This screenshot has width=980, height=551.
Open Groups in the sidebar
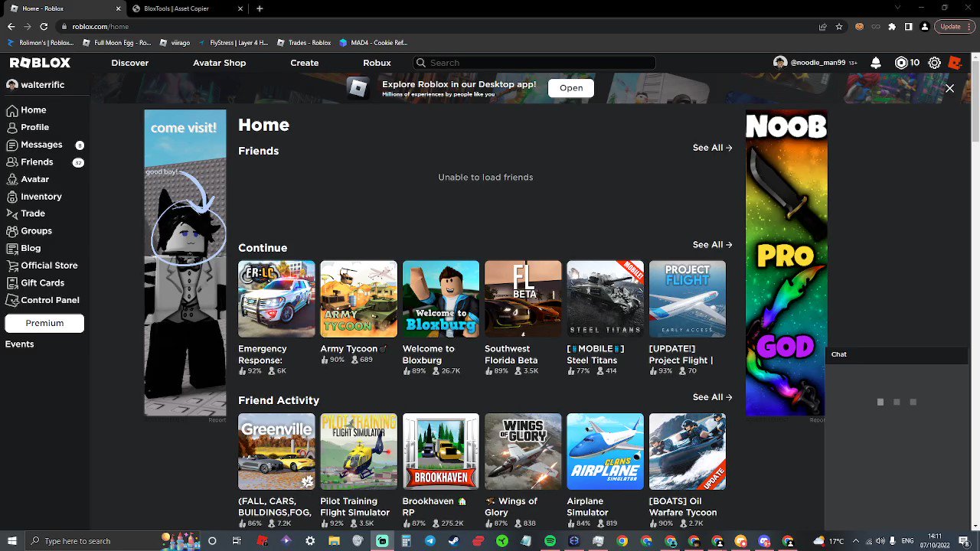click(29, 231)
